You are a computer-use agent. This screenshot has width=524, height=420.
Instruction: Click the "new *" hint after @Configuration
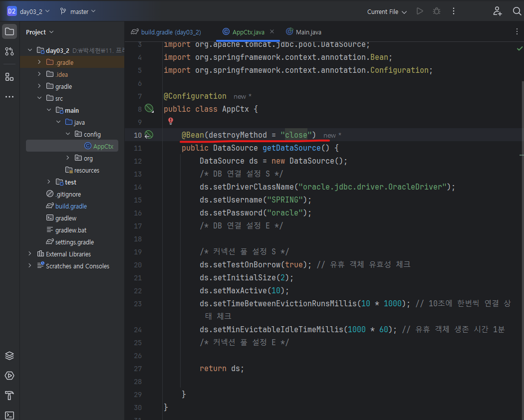242,97
